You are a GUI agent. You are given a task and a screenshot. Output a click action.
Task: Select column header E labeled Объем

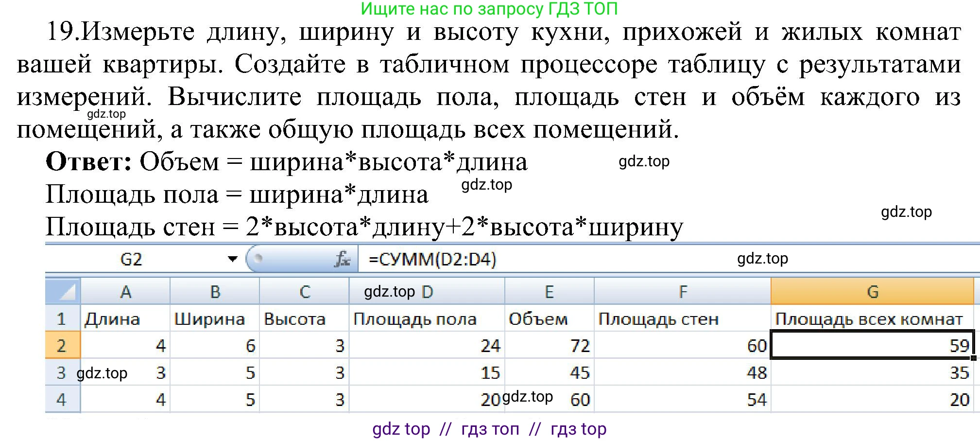549,291
